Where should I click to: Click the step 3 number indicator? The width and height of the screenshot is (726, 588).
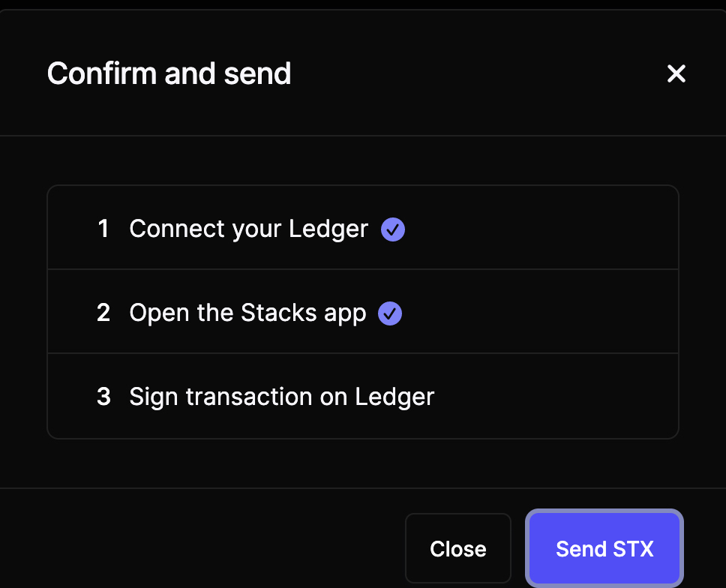pos(103,397)
